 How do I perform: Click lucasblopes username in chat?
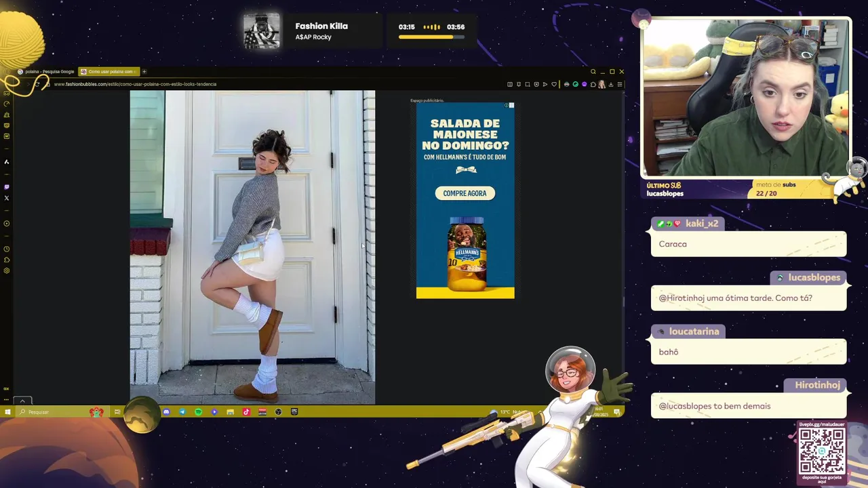coord(814,277)
